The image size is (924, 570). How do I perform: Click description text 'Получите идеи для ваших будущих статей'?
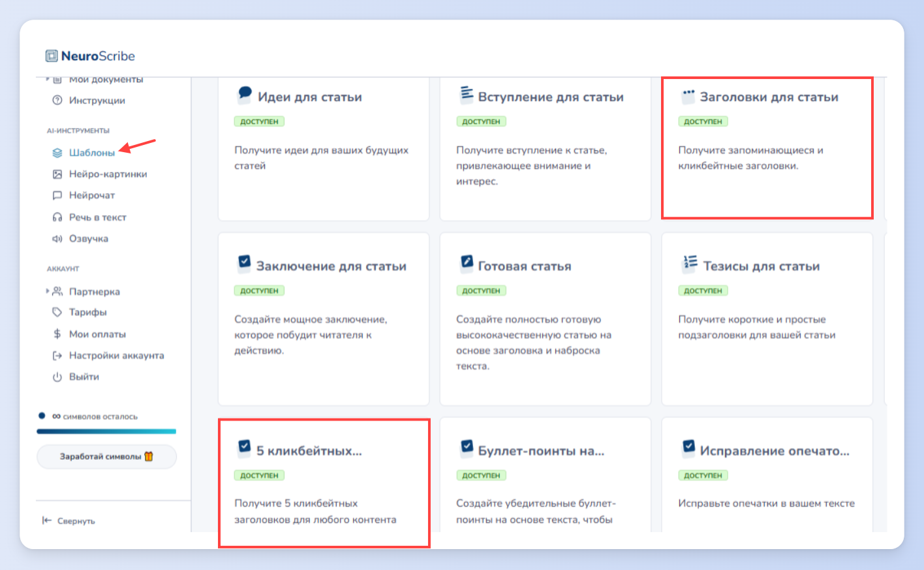click(322, 158)
